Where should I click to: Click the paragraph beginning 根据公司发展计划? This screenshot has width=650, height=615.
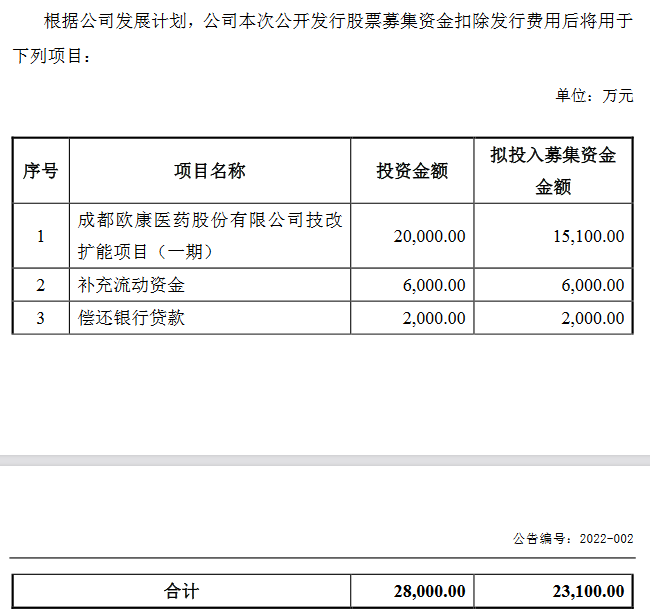click(x=323, y=38)
